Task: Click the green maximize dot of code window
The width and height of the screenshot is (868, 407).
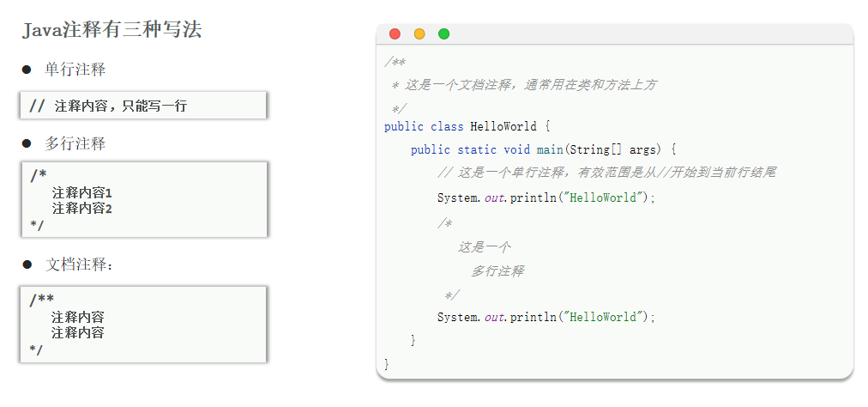Action: [444, 33]
